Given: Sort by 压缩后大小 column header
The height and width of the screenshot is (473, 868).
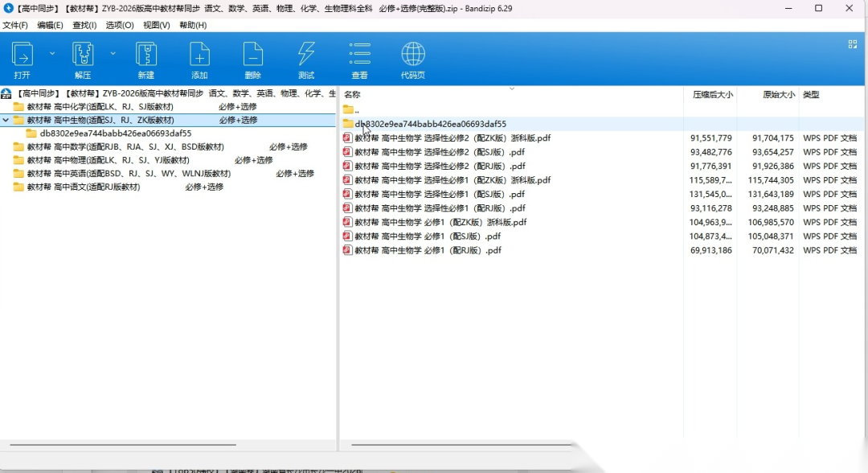Looking at the screenshot, I should pos(712,95).
